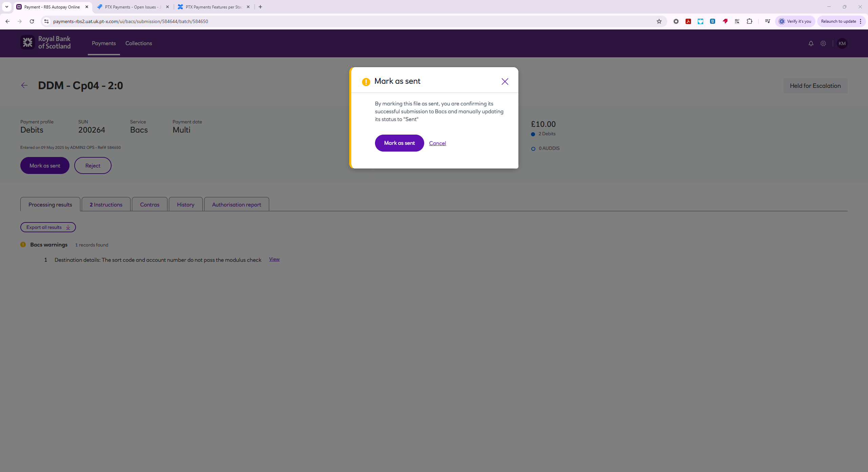Open the Authorisation report tab
The image size is (868, 472).
coord(236,204)
